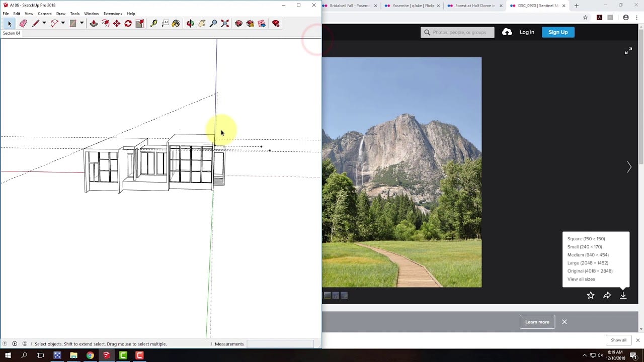Select the Eraser tool in SketchUp

(x=23, y=23)
